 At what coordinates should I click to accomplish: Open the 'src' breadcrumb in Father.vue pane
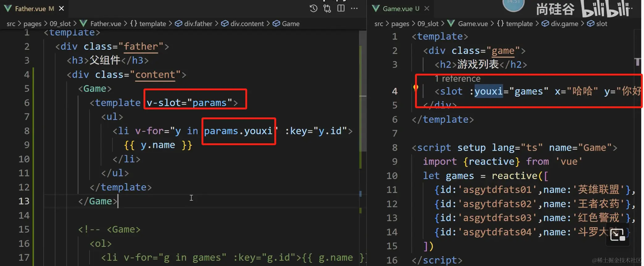11,24
